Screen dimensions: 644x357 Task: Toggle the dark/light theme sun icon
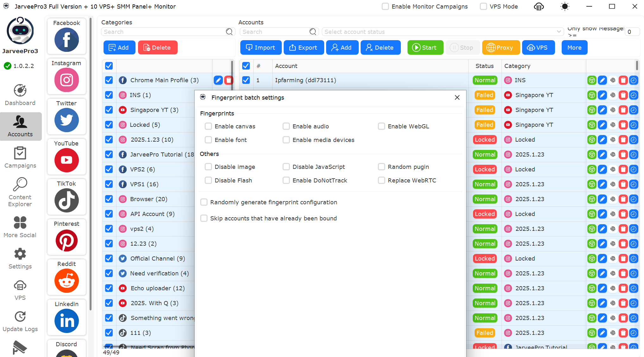565,7
